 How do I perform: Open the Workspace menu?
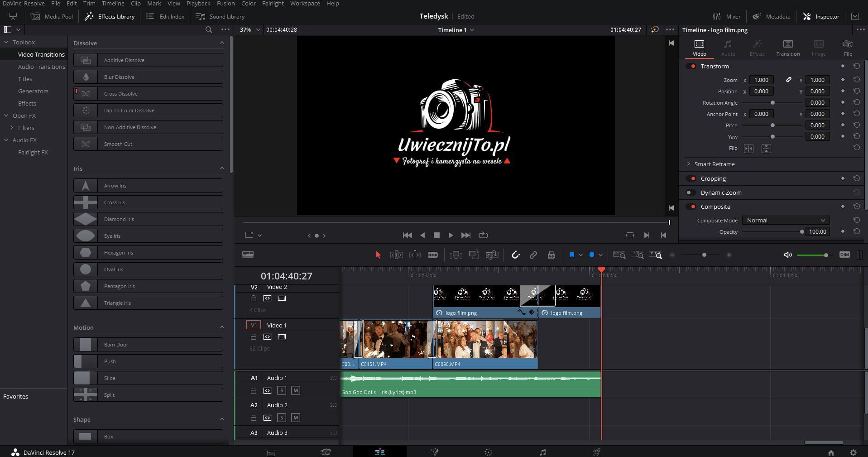[x=305, y=4]
